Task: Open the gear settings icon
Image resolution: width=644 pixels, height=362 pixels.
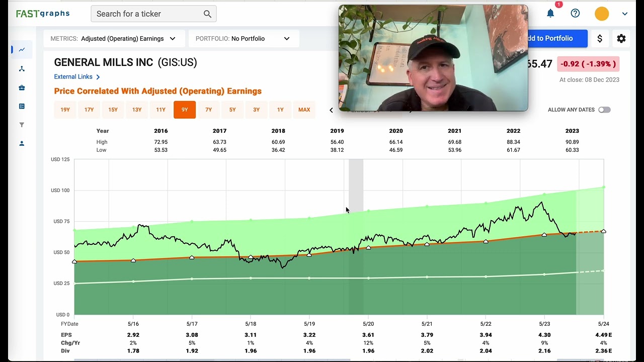Action: (621, 39)
